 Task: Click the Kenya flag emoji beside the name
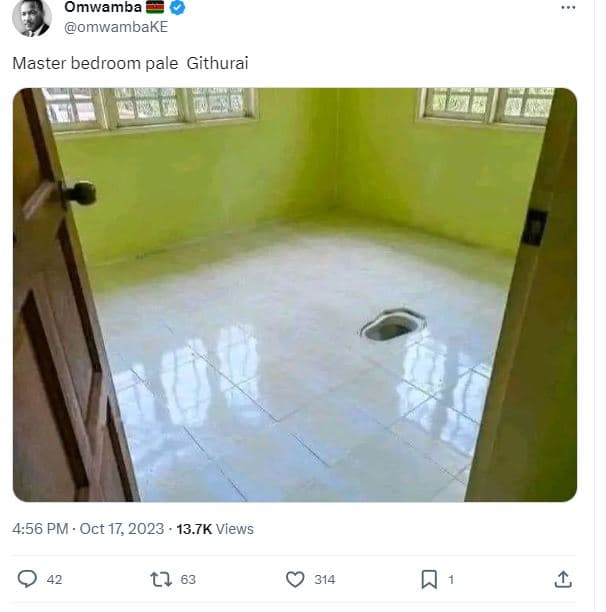point(154,8)
